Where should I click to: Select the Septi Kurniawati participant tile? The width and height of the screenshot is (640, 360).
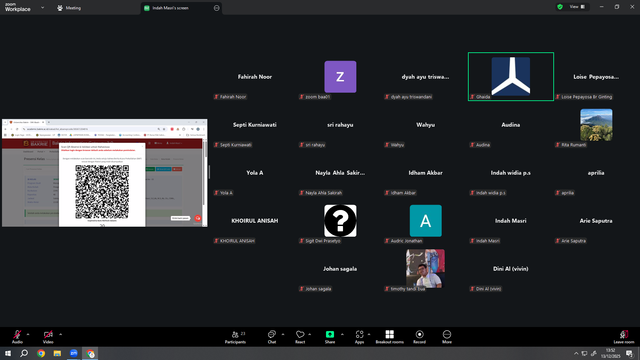coord(255,124)
